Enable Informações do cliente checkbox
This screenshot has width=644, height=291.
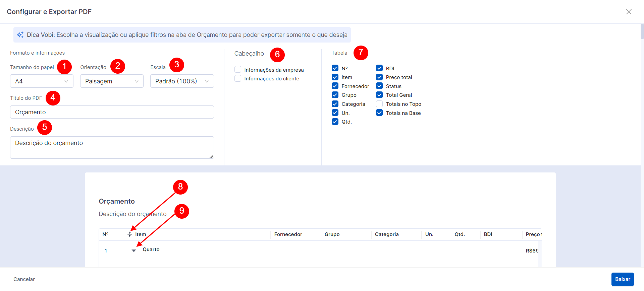[x=238, y=78]
